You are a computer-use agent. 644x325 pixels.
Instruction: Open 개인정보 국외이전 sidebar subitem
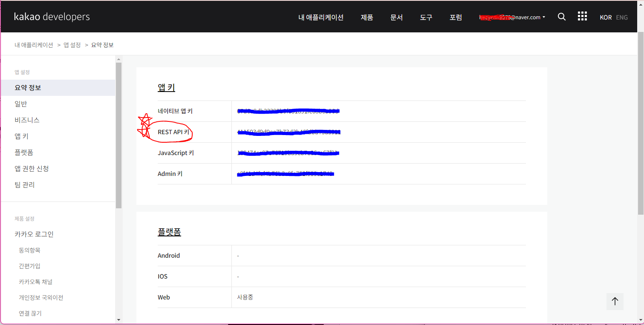coord(41,298)
